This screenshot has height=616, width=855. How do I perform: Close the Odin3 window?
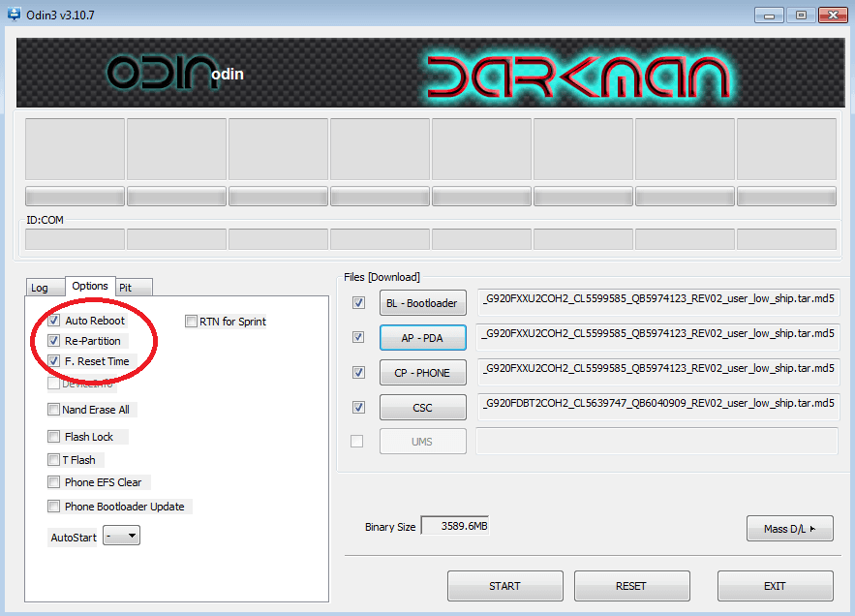(833, 15)
